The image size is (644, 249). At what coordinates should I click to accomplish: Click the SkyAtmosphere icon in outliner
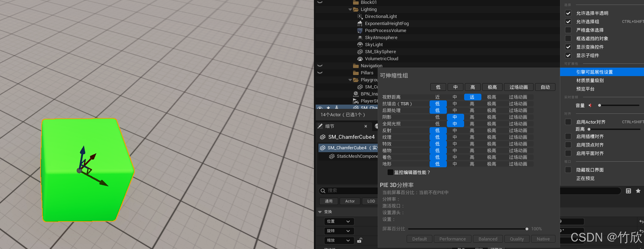click(360, 38)
